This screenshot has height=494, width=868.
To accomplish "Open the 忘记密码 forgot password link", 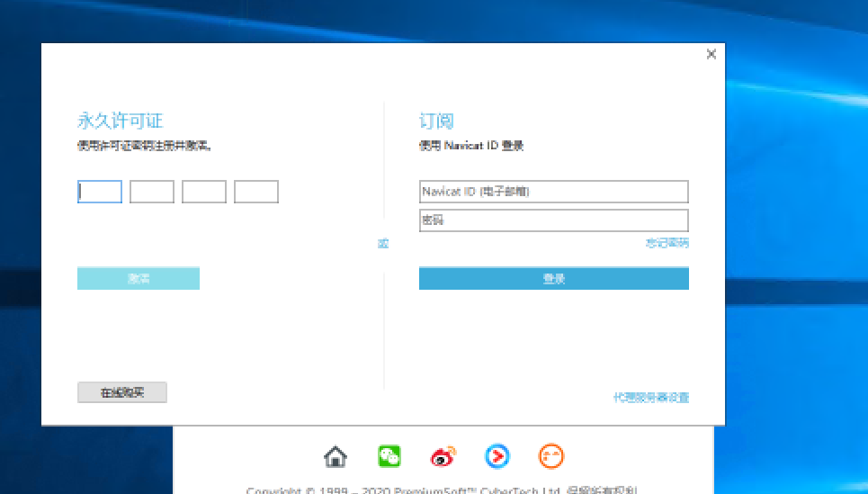I will coord(667,243).
